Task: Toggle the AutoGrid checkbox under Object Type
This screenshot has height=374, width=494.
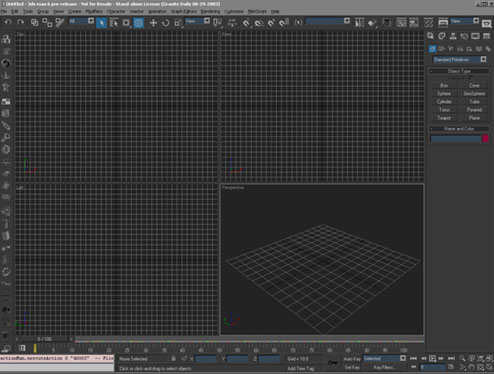Action: tap(471, 78)
